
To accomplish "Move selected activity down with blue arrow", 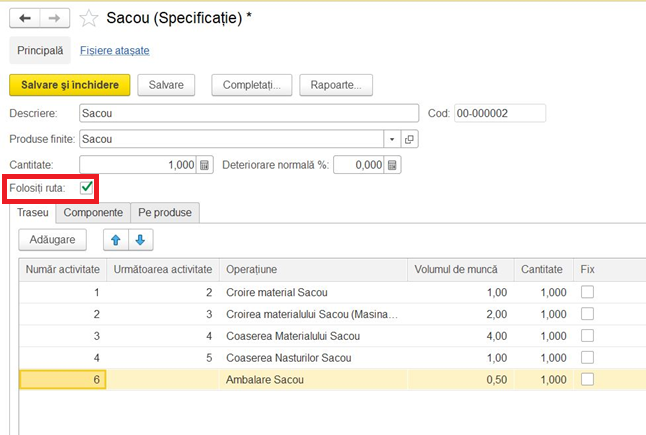I will [140, 240].
